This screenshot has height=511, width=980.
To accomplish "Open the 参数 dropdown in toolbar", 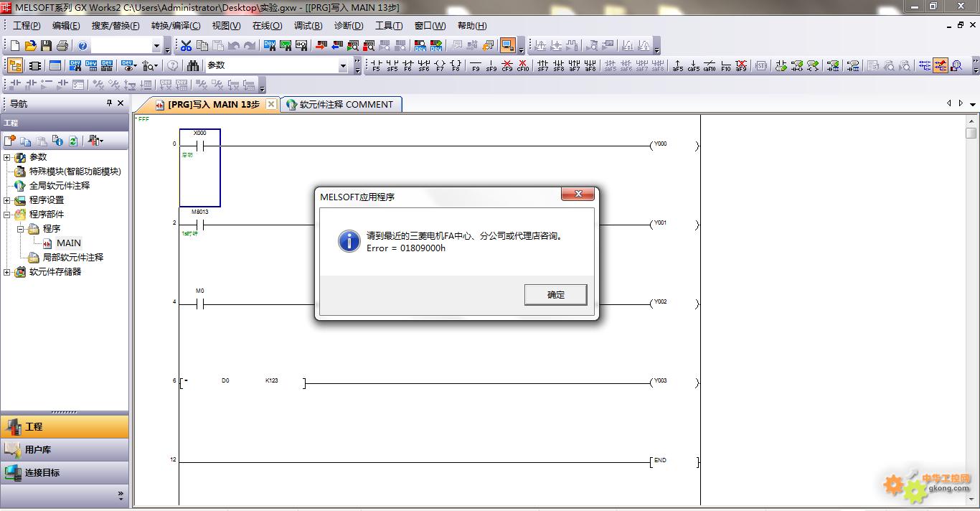I will [343, 65].
